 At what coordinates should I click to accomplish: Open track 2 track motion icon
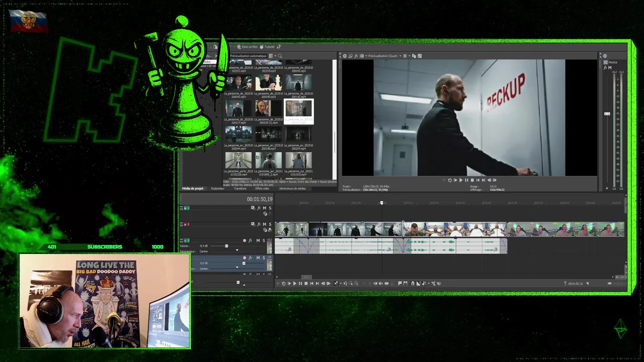[253, 224]
